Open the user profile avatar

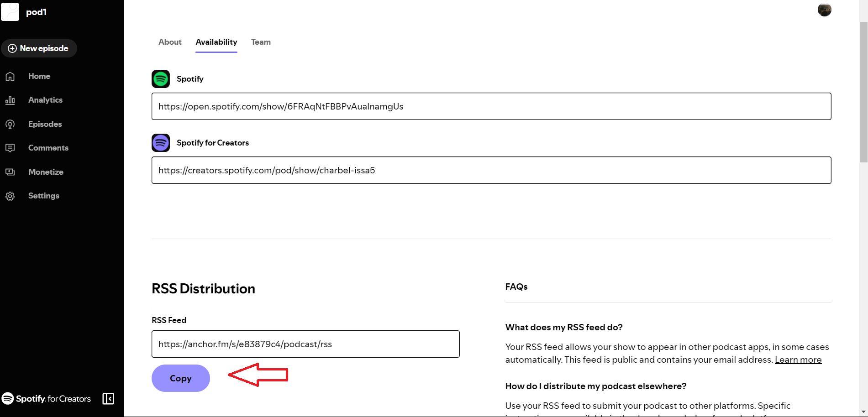click(824, 10)
